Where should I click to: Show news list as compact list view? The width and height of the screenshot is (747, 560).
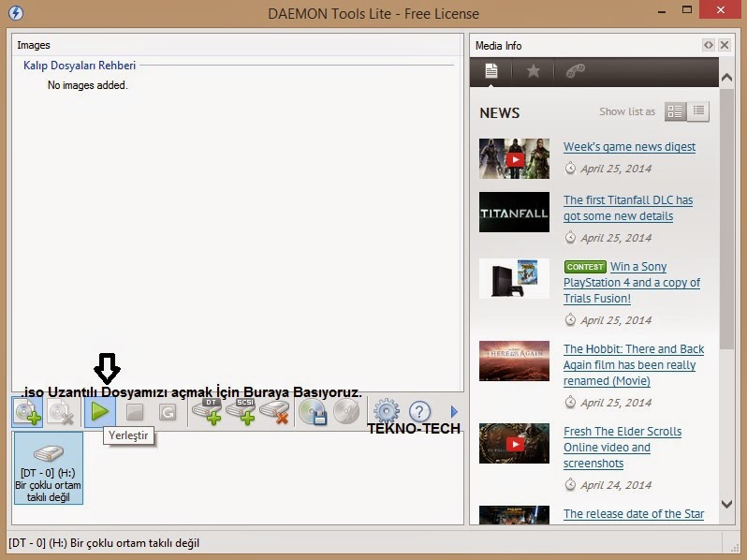(698, 111)
